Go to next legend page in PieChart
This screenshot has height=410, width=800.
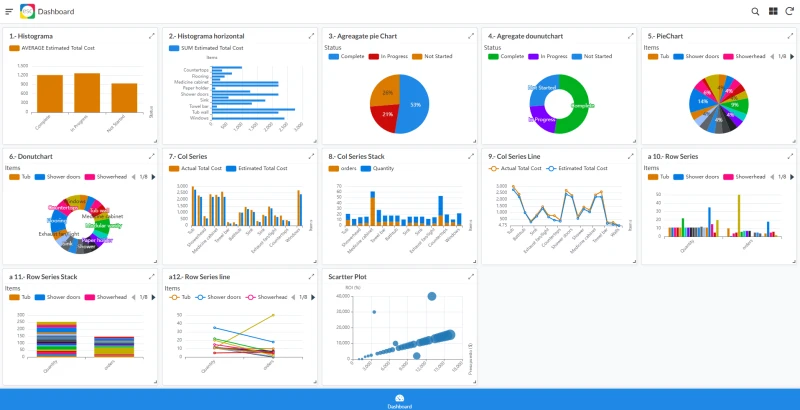click(792, 56)
